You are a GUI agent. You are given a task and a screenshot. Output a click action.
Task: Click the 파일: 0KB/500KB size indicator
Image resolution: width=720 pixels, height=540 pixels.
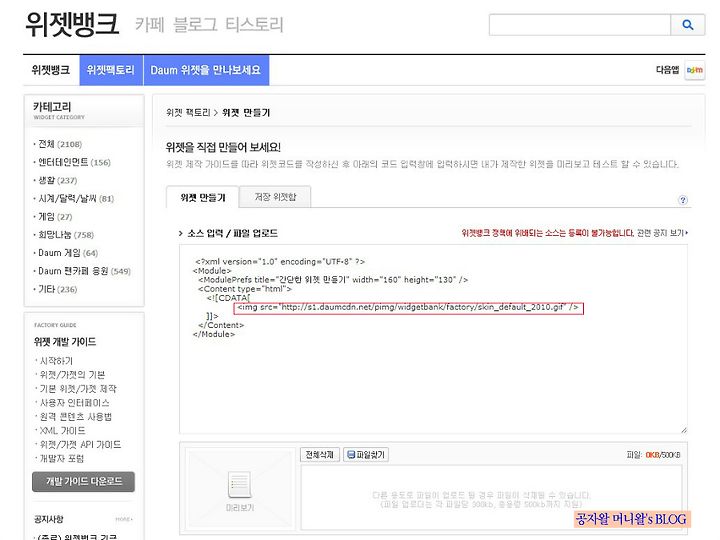click(653, 455)
